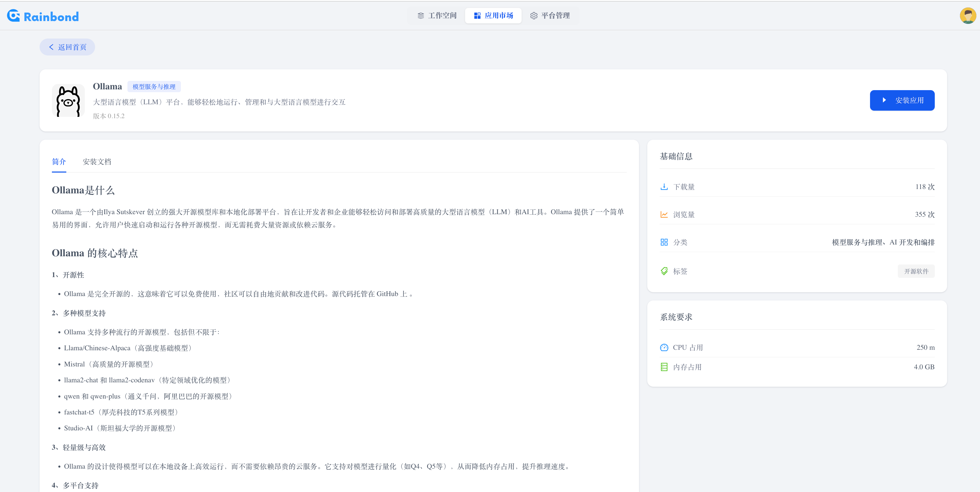Click the Rainbond logo icon

tap(13, 16)
